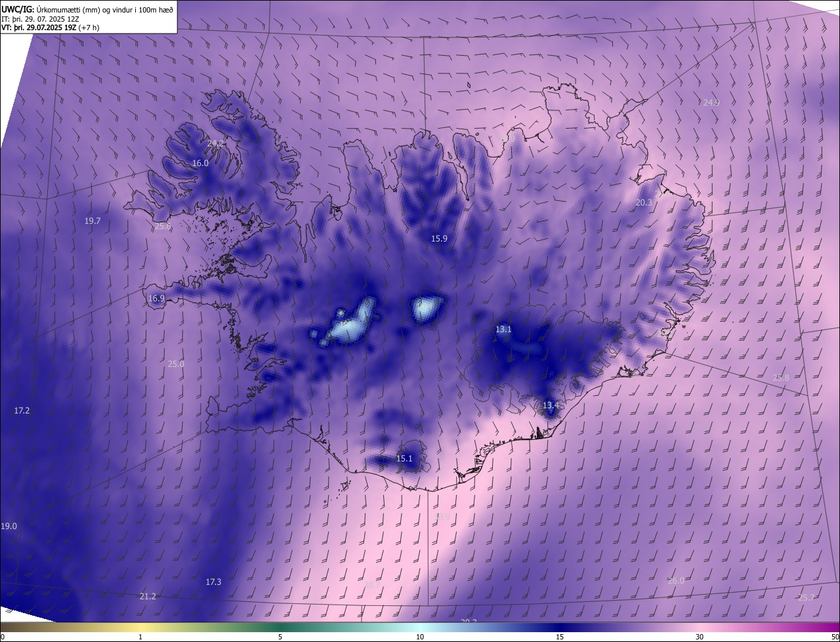
Task: Click the colorbar tick labeled 30
Action: coord(700,637)
